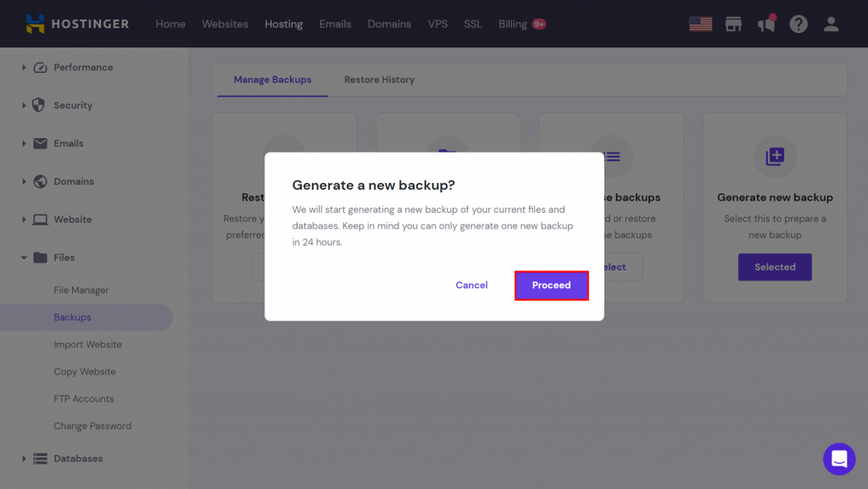The image size is (868, 489).
Task: Select the Manage Backups tab
Action: click(272, 80)
